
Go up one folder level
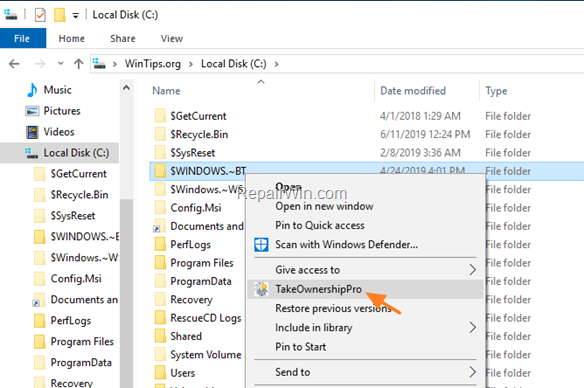[78, 64]
